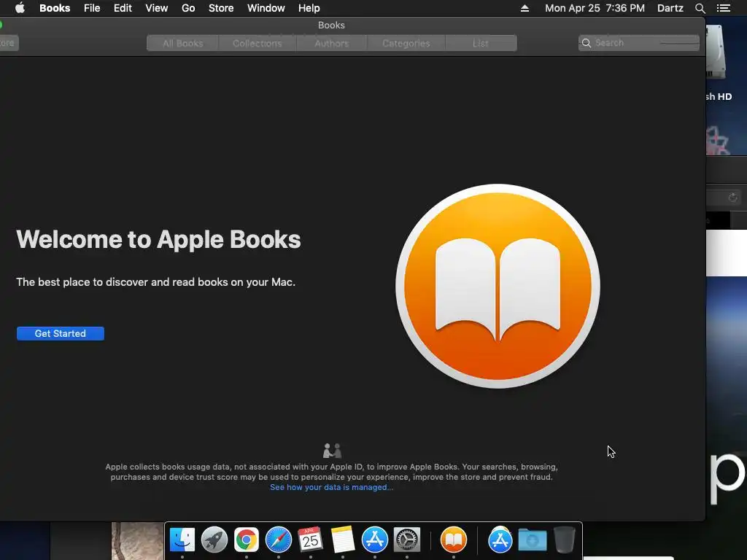The image size is (747, 560).
Task: Click the Dartz user name in menu bar
Action: coord(670,8)
